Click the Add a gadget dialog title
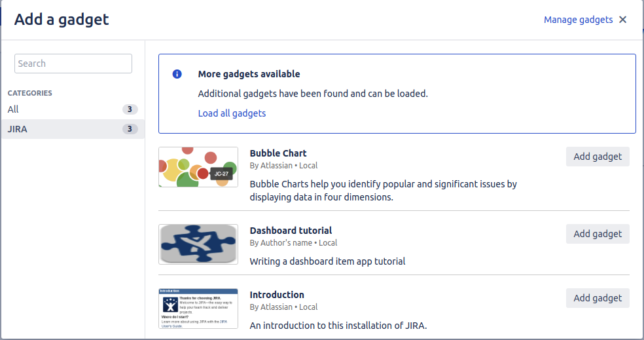Viewport: 644px width, 340px height. point(62,20)
